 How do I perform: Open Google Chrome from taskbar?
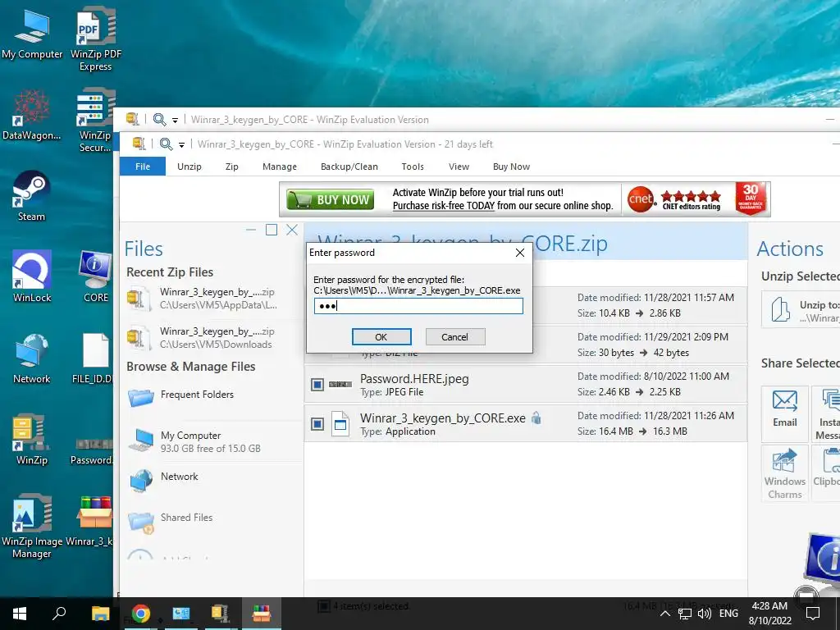tap(140, 614)
